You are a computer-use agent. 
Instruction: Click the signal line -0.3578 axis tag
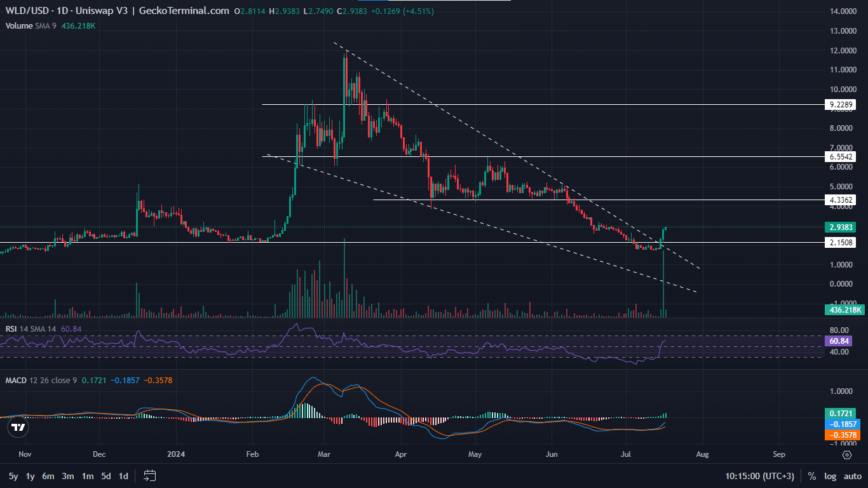(843, 435)
